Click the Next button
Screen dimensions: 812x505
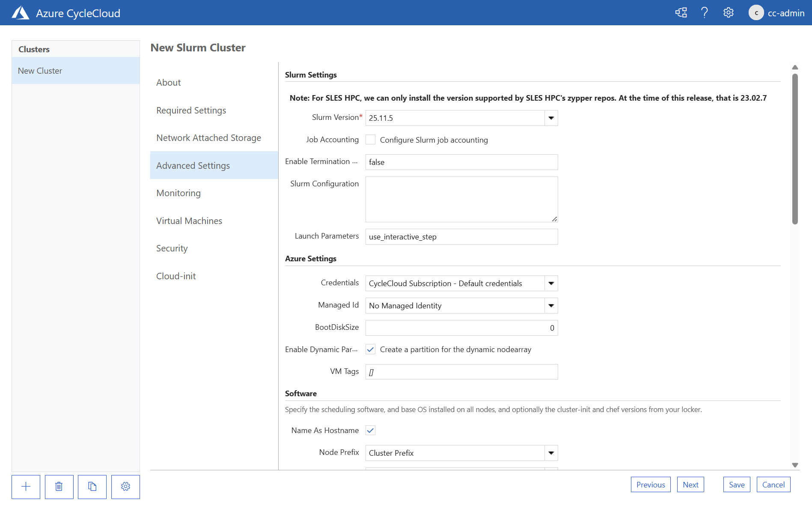click(x=690, y=484)
